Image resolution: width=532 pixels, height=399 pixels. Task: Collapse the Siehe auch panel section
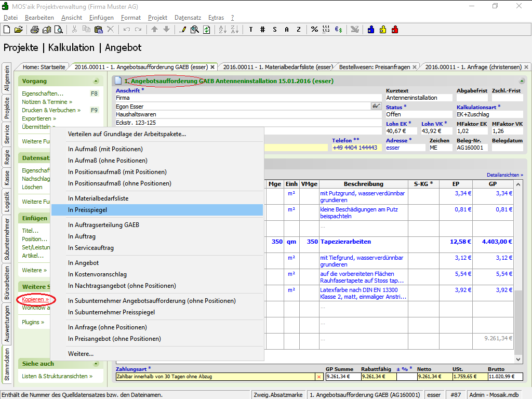(x=96, y=364)
